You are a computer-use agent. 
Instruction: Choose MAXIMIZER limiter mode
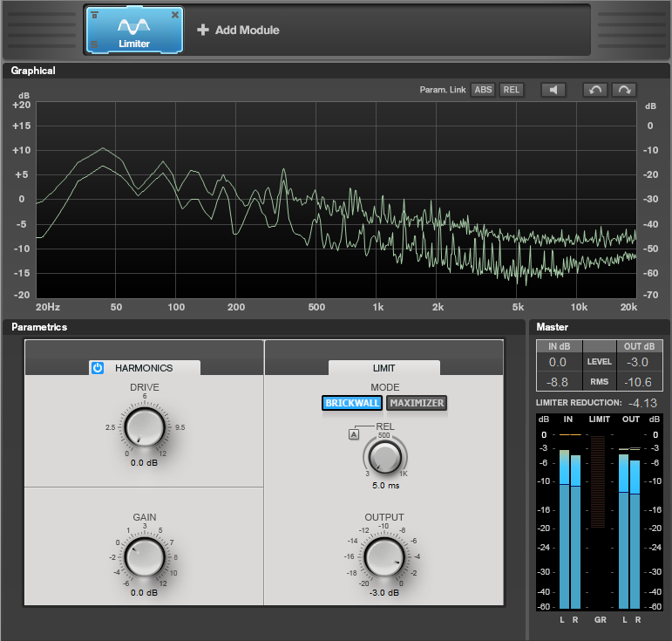tap(417, 403)
